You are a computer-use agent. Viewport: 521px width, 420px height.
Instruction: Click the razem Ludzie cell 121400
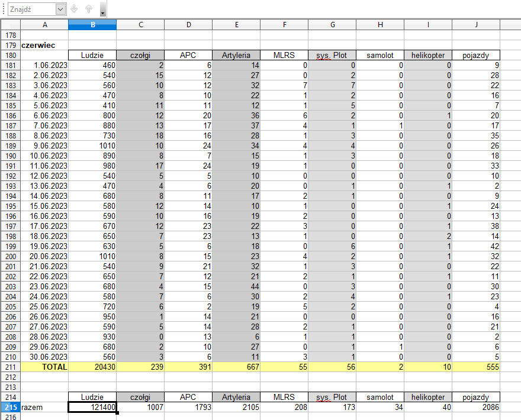tap(92, 407)
